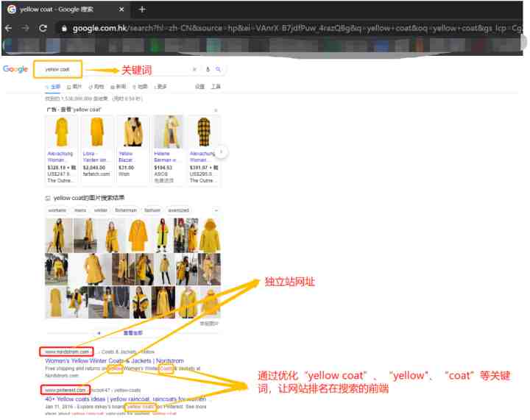Click the 'yellow coat' search box
The width and height of the screenshot is (530, 420).
point(58,69)
